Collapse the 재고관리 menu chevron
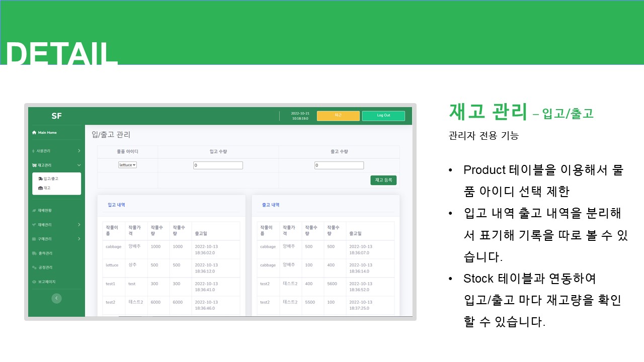644x362 pixels. 79,165
